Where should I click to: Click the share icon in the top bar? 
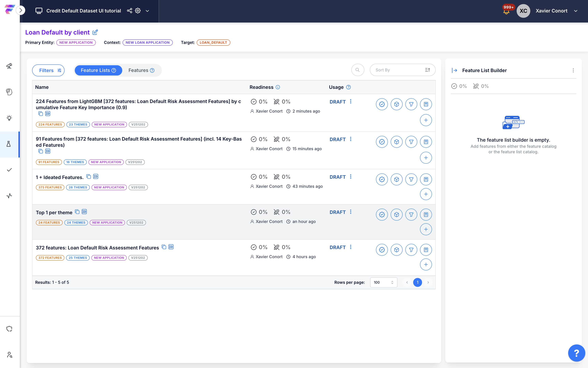click(130, 11)
